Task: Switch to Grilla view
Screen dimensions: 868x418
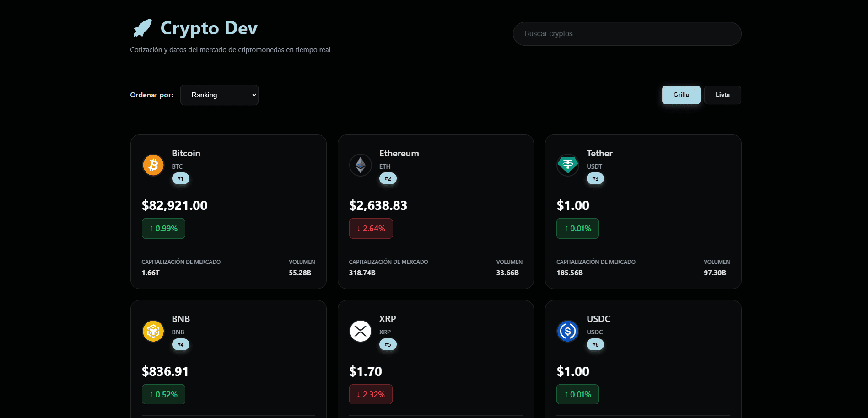Action: pos(681,95)
